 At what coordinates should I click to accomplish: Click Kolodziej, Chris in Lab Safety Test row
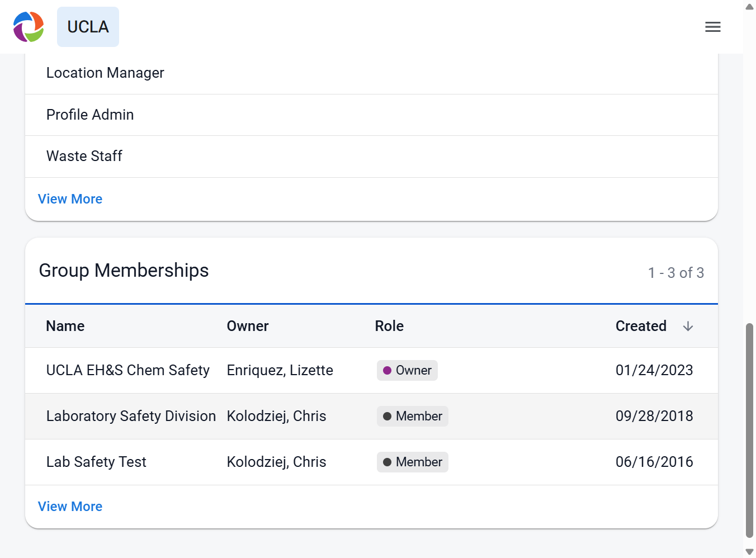(x=277, y=462)
